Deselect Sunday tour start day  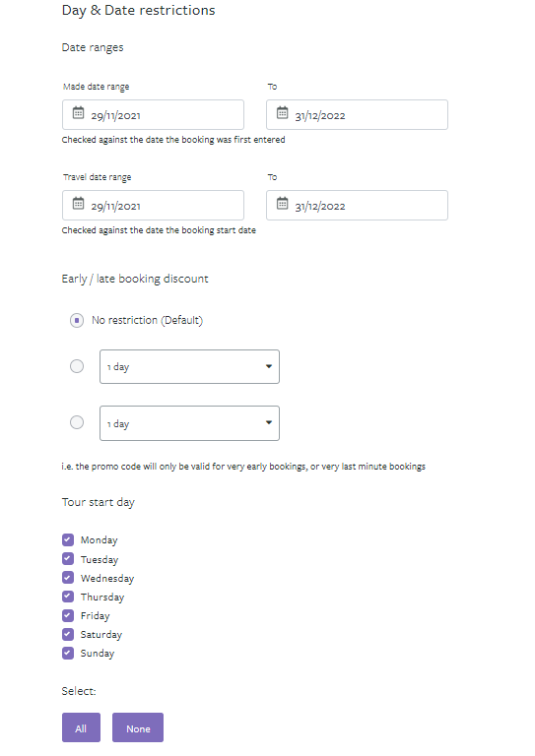(x=68, y=654)
